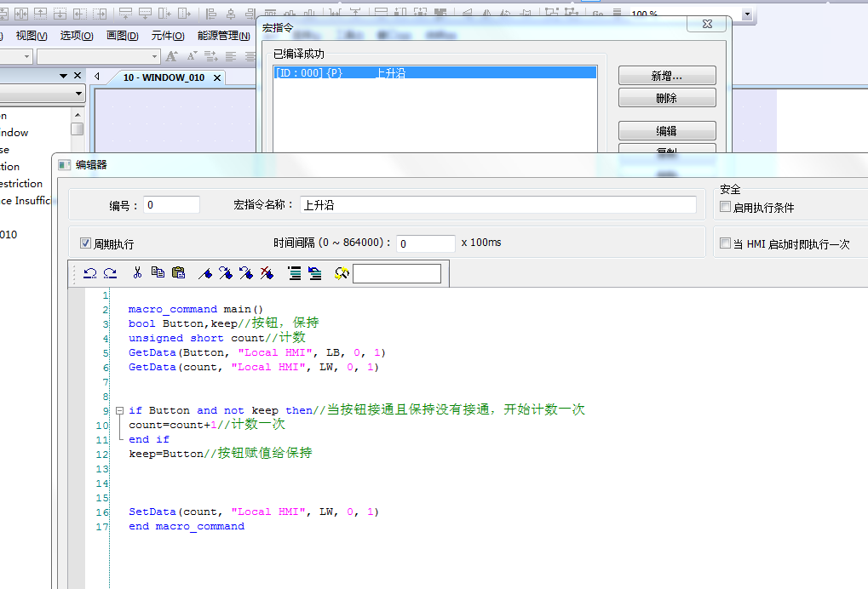Image resolution: width=868 pixels, height=589 pixels.
Task: Click the 编辑 button
Action: tap(667, 131)
